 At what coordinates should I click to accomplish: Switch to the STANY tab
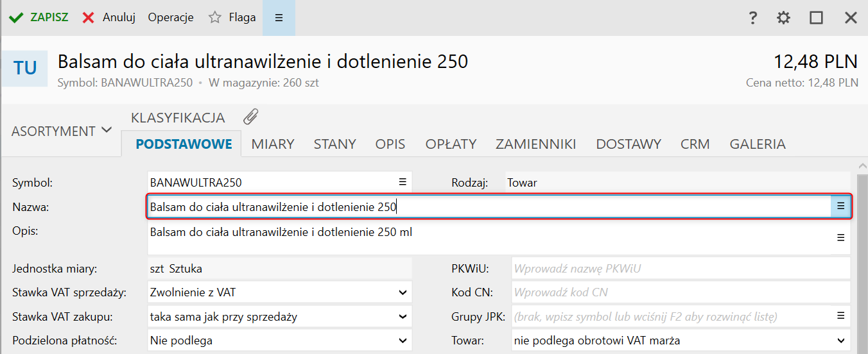pos(334,144)
